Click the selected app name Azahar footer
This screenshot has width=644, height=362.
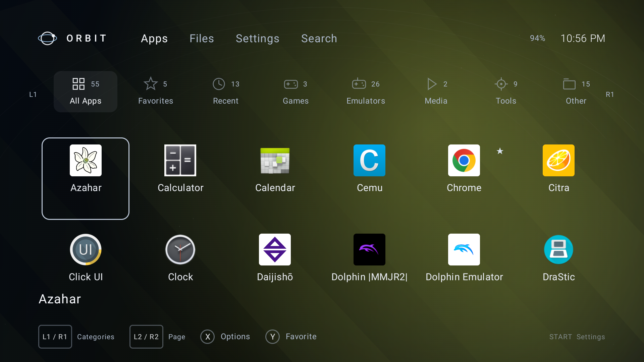[60, 299]
